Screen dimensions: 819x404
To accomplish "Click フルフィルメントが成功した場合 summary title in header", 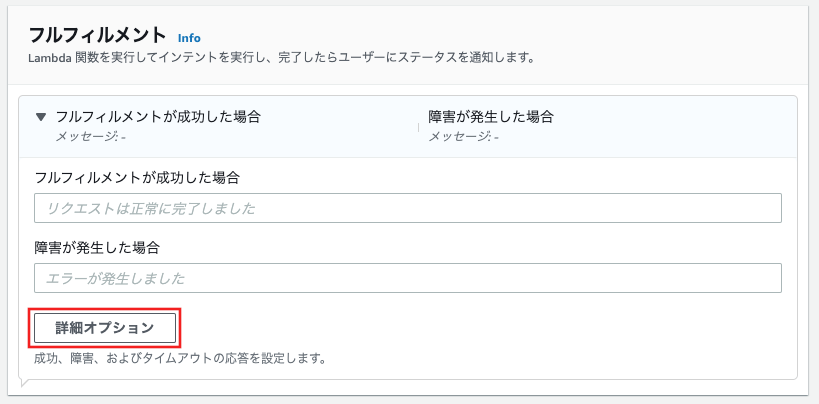I will pos(158,117).
